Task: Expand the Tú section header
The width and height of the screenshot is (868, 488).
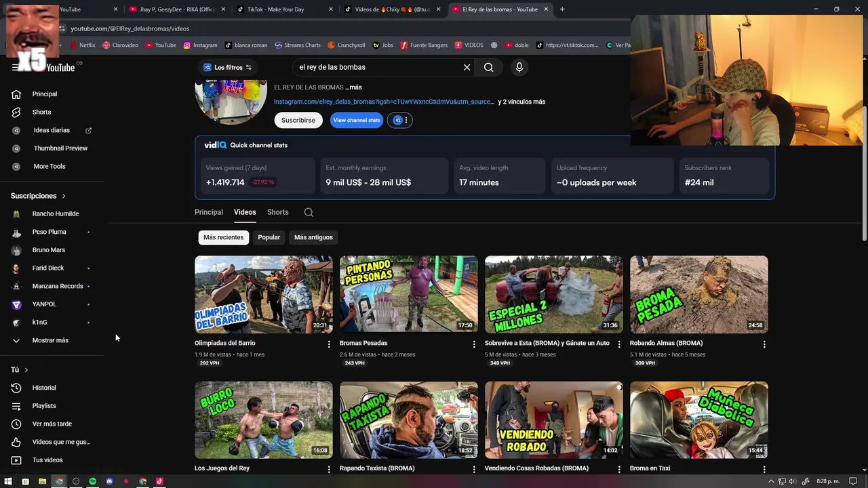Action: click(x=19, y=370)
